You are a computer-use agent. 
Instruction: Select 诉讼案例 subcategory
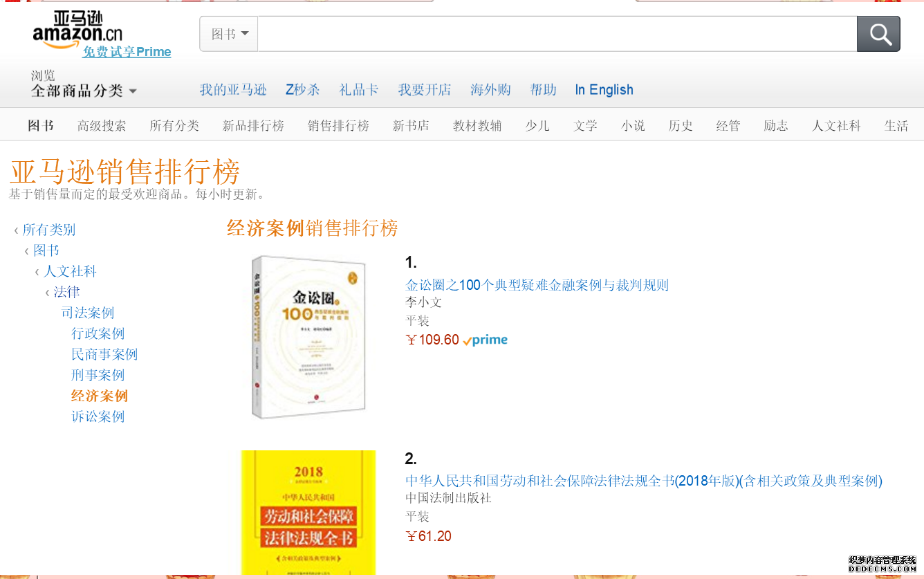point(98,416)
